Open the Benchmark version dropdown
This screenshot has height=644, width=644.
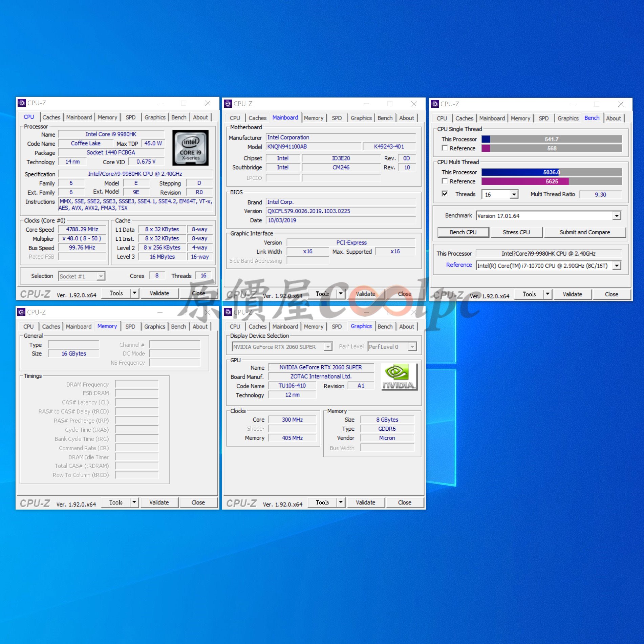617,216
